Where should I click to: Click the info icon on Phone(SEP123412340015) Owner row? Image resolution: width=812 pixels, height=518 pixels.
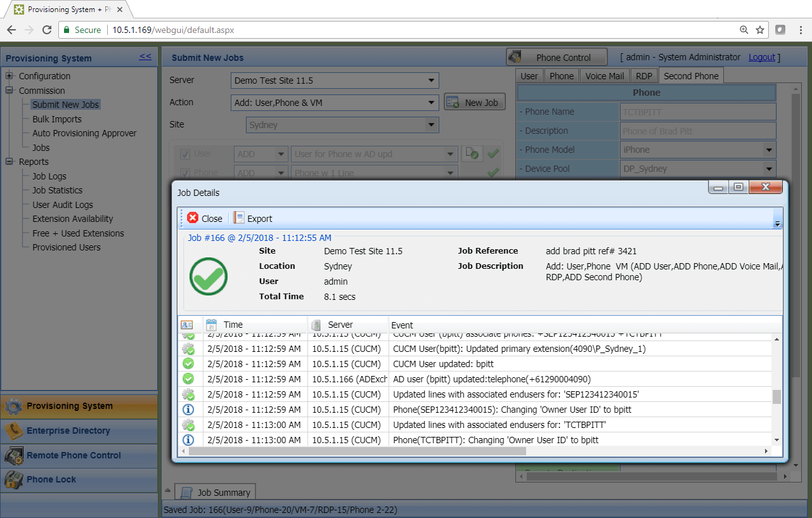click(x=188, y=409)
